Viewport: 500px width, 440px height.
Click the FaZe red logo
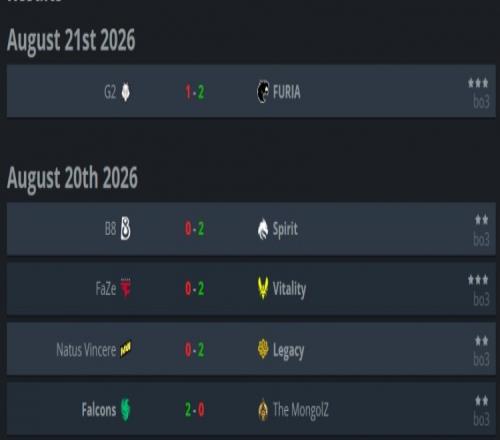click(x=126, y=288)
